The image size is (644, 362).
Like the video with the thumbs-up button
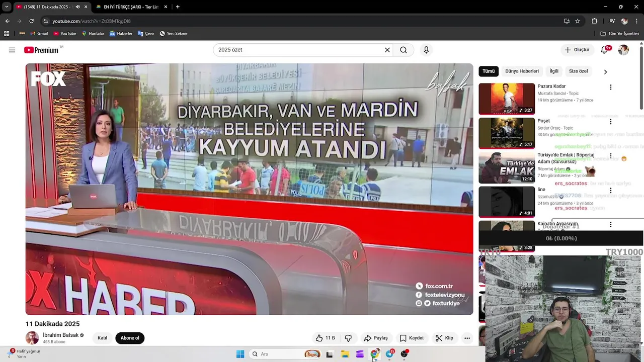pos(325,338)
